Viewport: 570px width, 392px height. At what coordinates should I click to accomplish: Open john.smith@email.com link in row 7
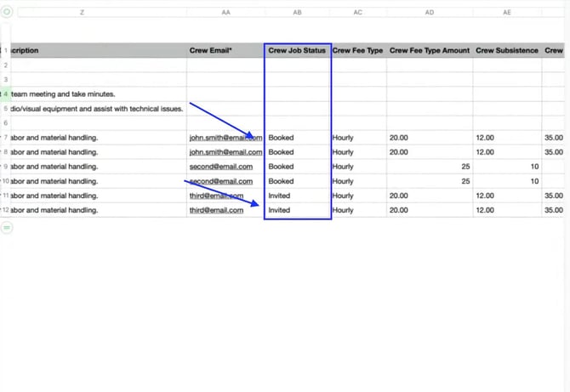225,138
